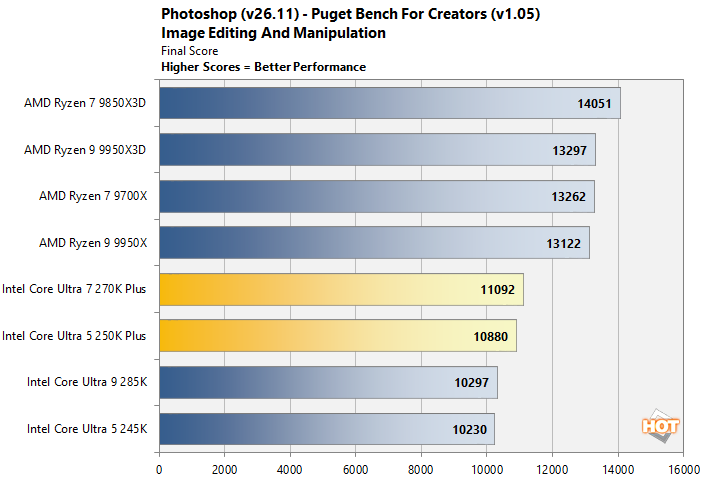708x480 pixels.
Task: Click the 0 axis label
Action: coord(159,470)
